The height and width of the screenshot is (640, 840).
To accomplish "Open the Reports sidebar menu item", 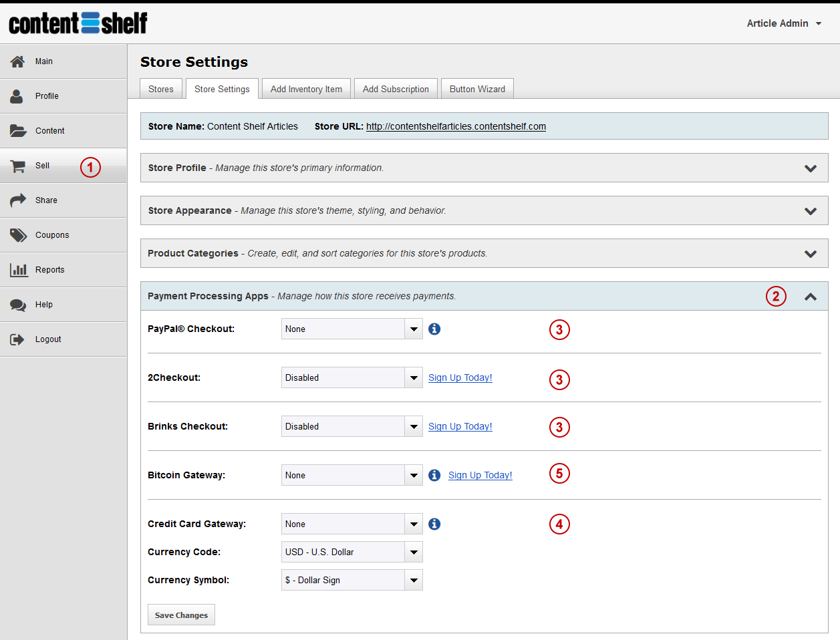I will point(63,270).
